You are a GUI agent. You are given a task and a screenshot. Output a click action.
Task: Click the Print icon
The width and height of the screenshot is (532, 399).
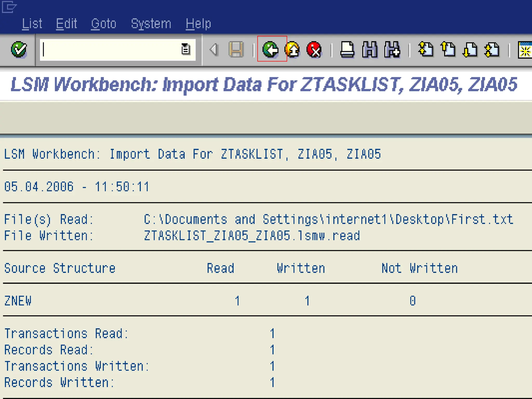(x=347, y=49)
